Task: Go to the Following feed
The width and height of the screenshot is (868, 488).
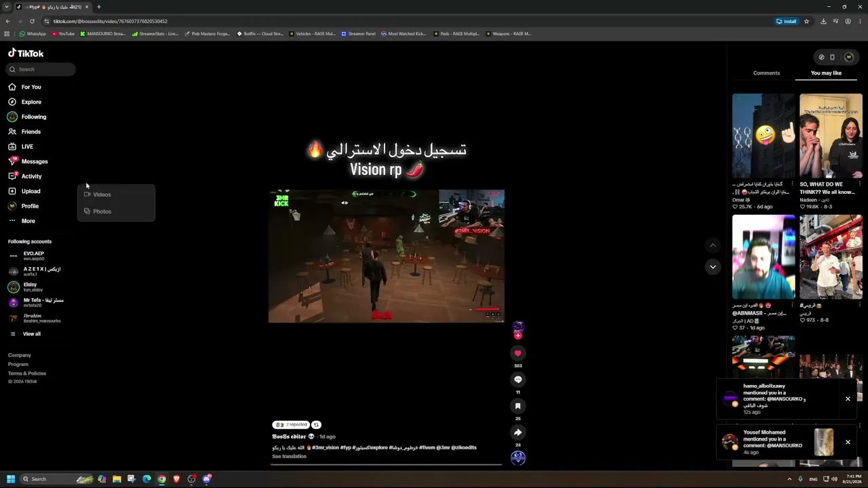Action: (27, 117)
